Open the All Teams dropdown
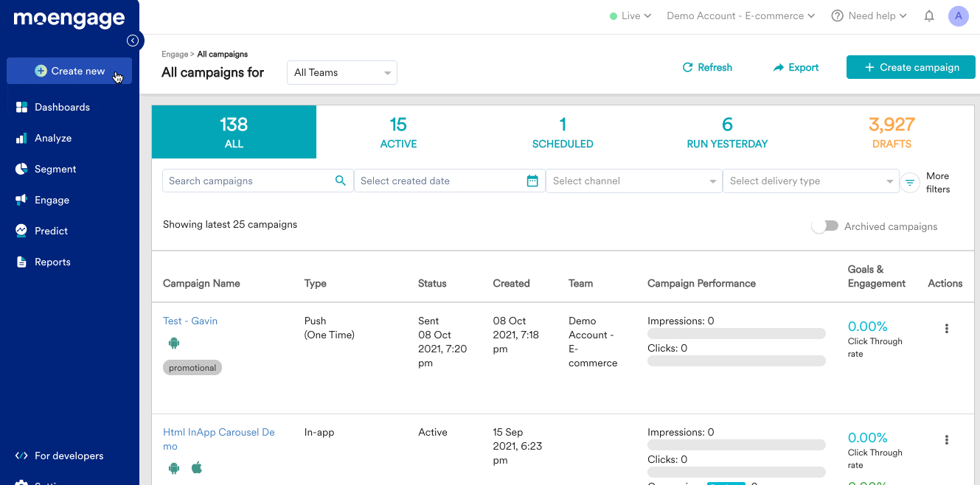Image resolution: width=980 pixels, height=485 pixels. (341, 72)
